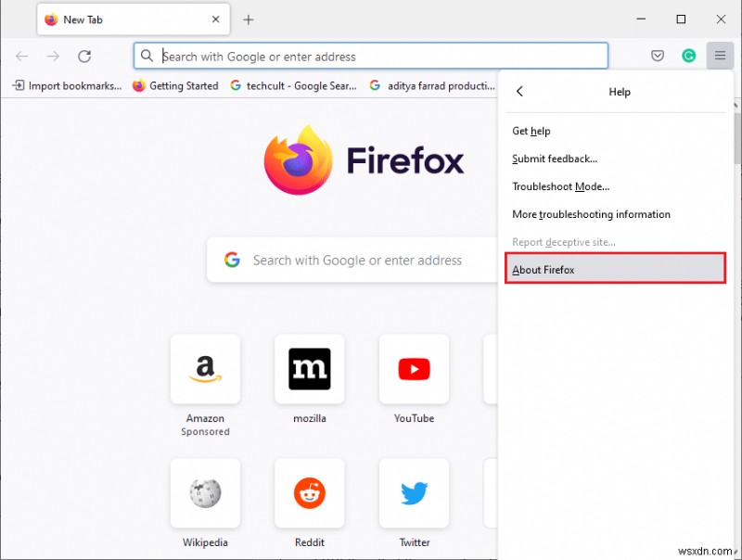This screenshot has width=742, height=560.
Task: Open the hamburger application menu
Action: click(720, 56)
